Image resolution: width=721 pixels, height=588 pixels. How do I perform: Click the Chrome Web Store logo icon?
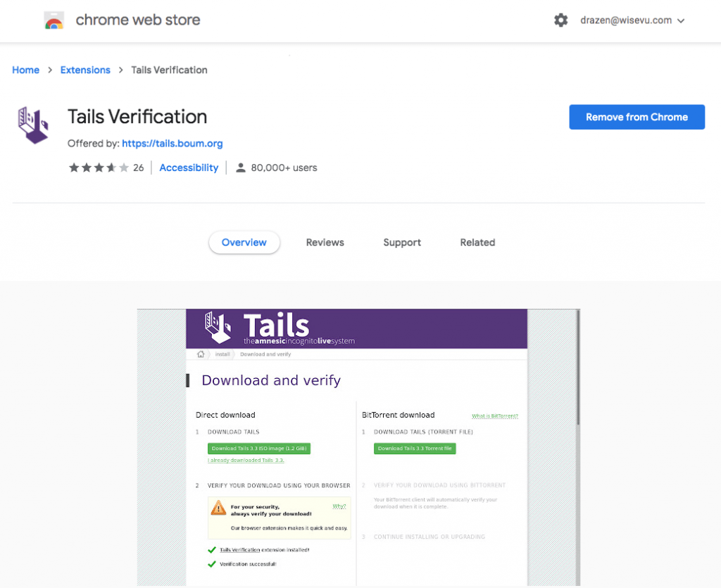pos(54,20)
